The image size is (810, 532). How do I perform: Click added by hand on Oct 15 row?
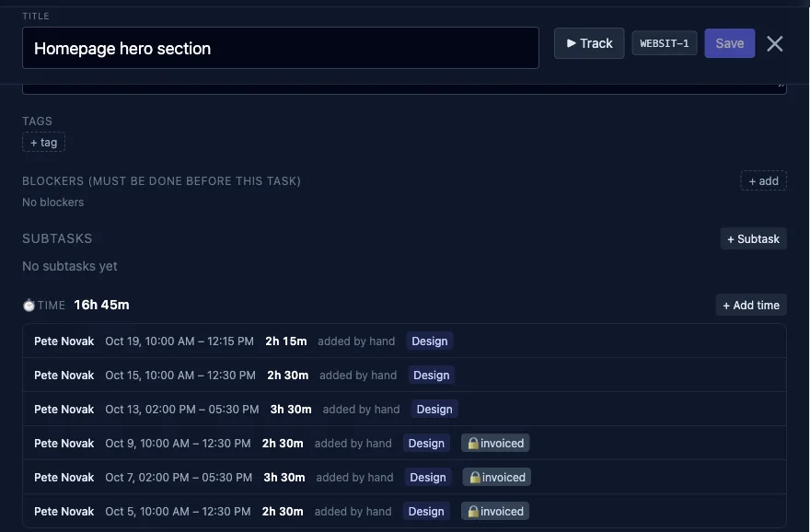358,375
